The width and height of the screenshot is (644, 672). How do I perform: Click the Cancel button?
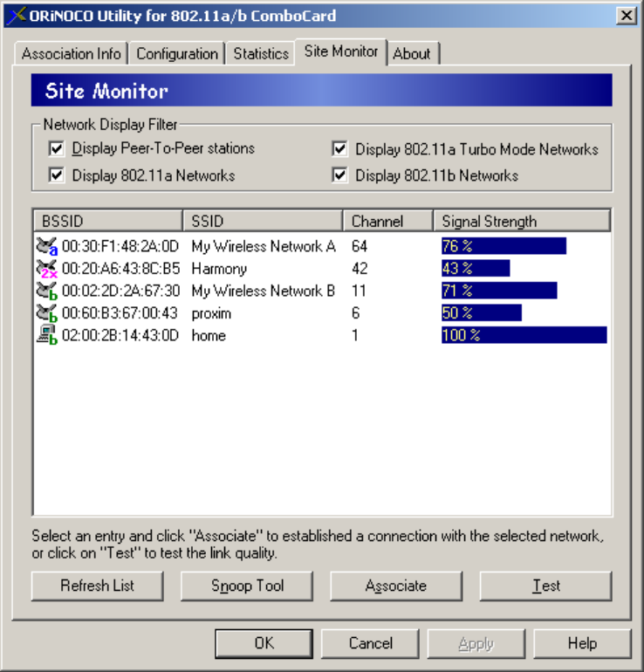pyautogui.click(x=370, y=644)
